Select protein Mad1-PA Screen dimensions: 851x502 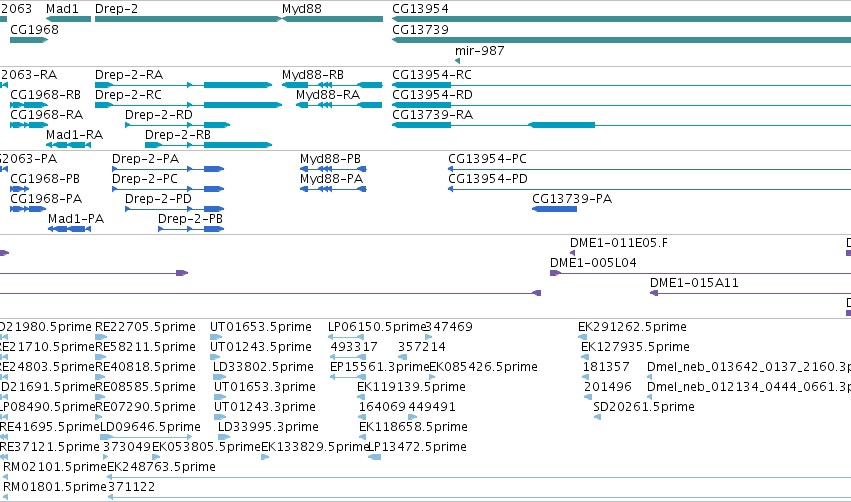click(69, 229)
